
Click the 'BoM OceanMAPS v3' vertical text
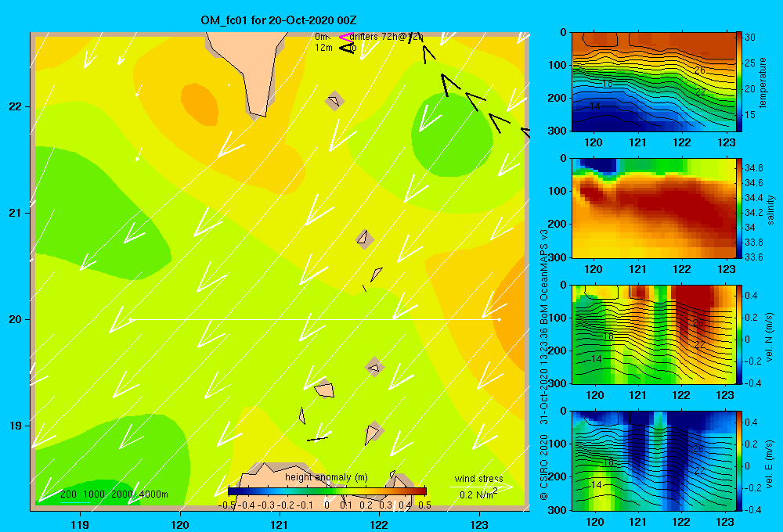544,278
